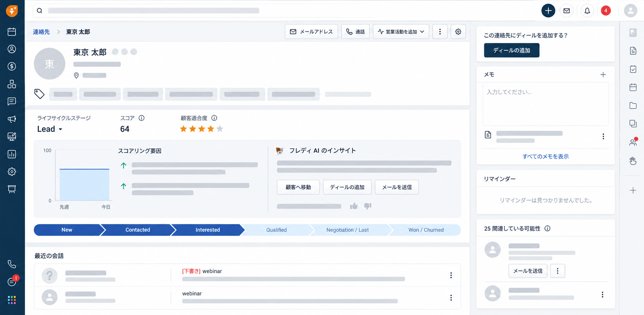Click the thumbs down feedback icon
This screenshot has height=315, width=644.
tap(368, 206)
